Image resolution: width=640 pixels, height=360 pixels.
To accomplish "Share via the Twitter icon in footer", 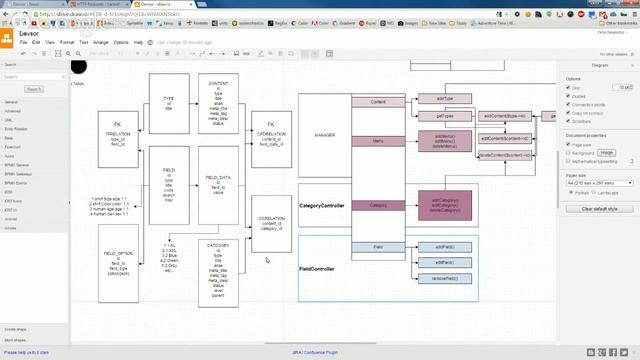I will click(x=624, y=352).
